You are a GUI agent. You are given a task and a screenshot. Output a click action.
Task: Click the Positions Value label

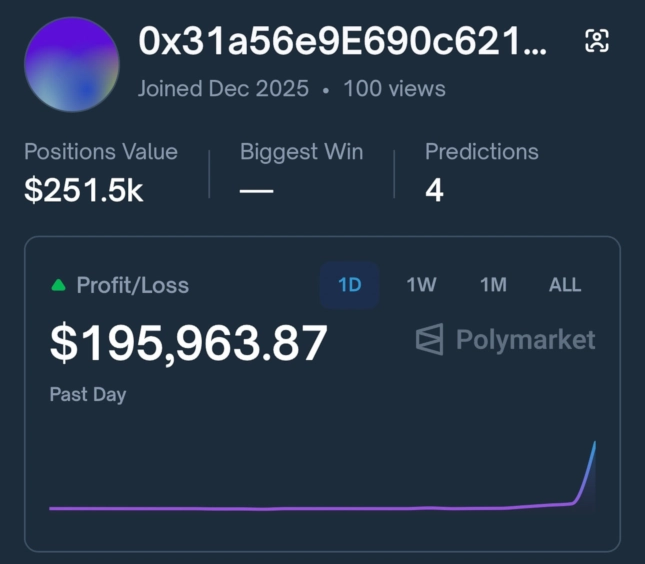coord(101,152)
